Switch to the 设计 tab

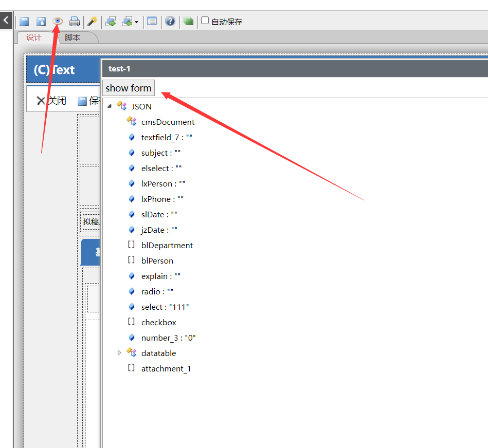pos(33,38)
